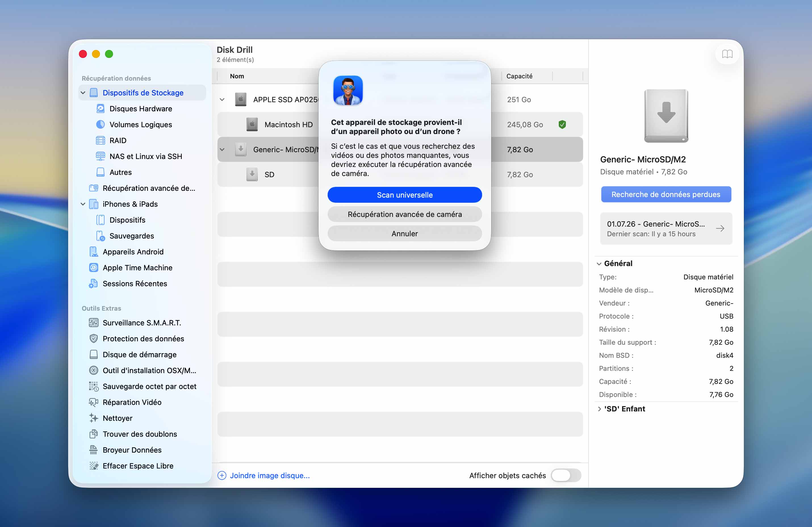Open the Appareils Android icon

click(x=93, y=252)
